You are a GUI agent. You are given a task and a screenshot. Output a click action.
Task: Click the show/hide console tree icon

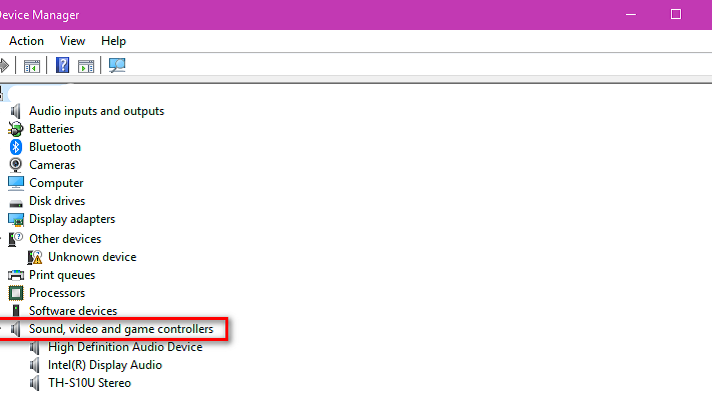tap(32, 66)
